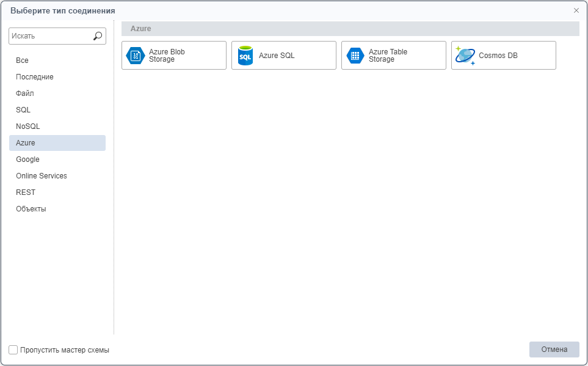Go to the Объекты category
Screen dimensions: 588x366
[x=31, y=209]
